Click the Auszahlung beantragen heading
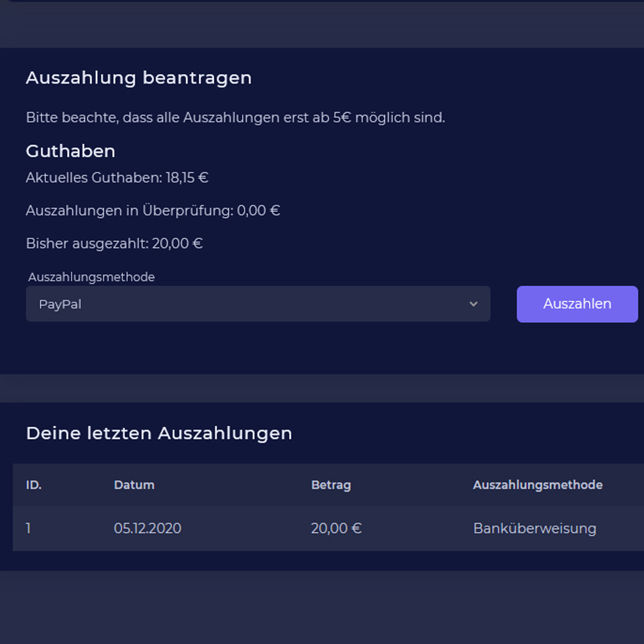The width and height of the screenshot is (644, 644). pyautogui.click(x=138, y=78)
